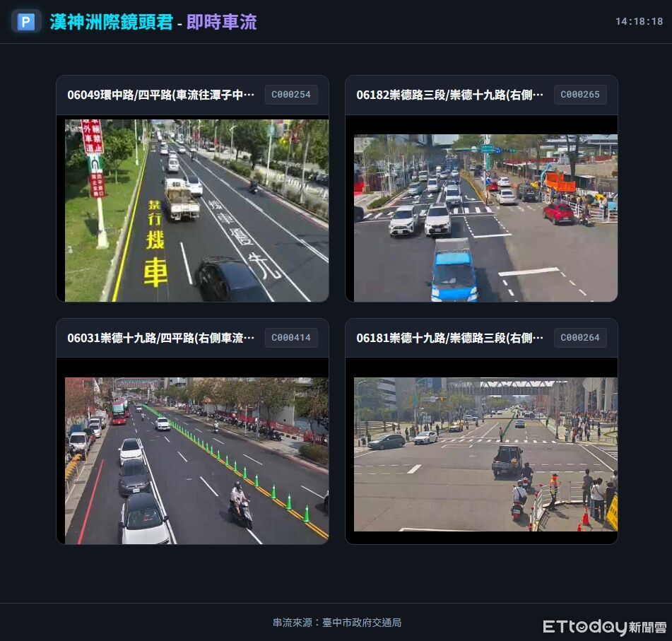Click the ETtoday新聞雲 watermark logo
The width and height of the screenshot is (672, 641).
pos(604,627)
